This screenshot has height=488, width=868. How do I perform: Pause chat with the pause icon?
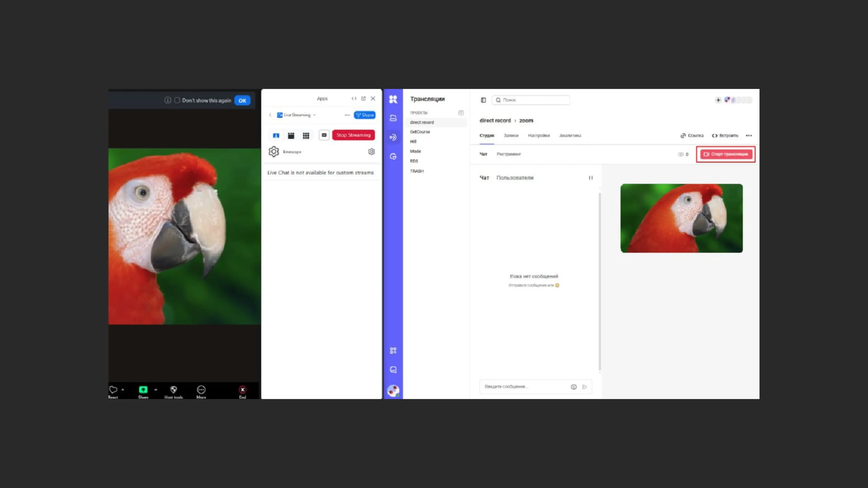point(590,178)
